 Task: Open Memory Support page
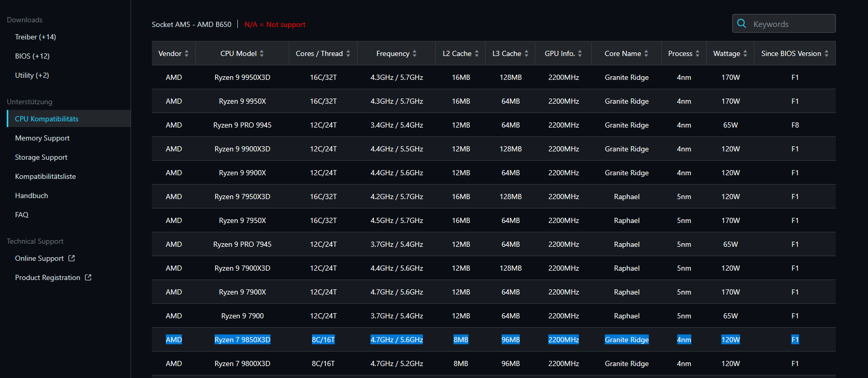click(42, 138)
